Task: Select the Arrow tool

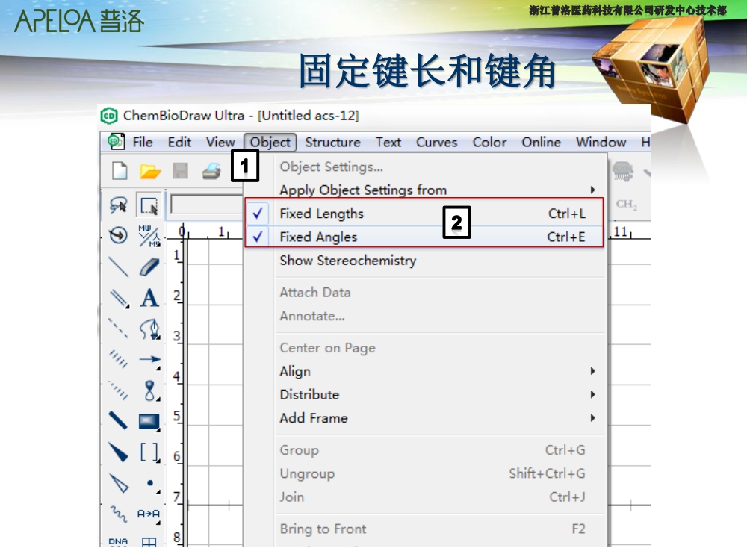Action: 149,361
